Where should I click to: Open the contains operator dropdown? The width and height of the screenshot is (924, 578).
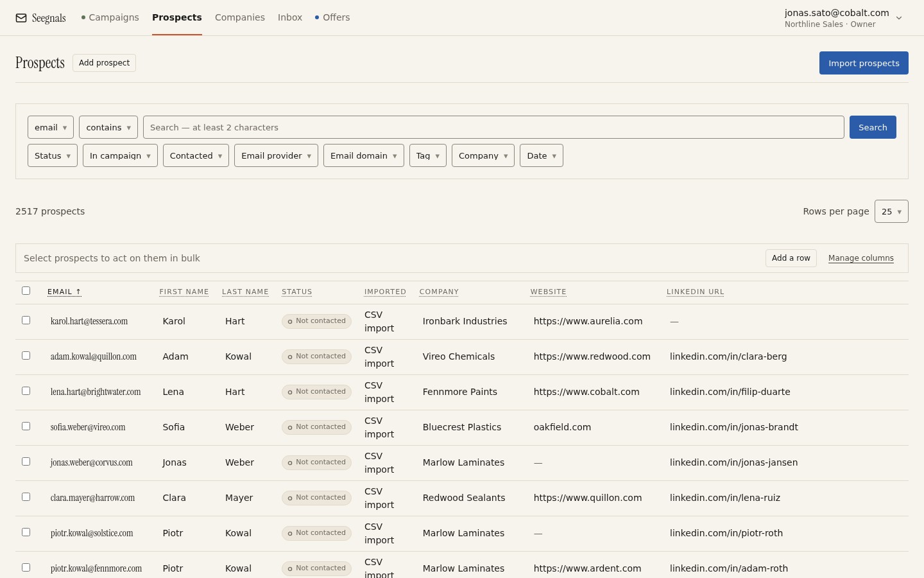pos(108,127)
